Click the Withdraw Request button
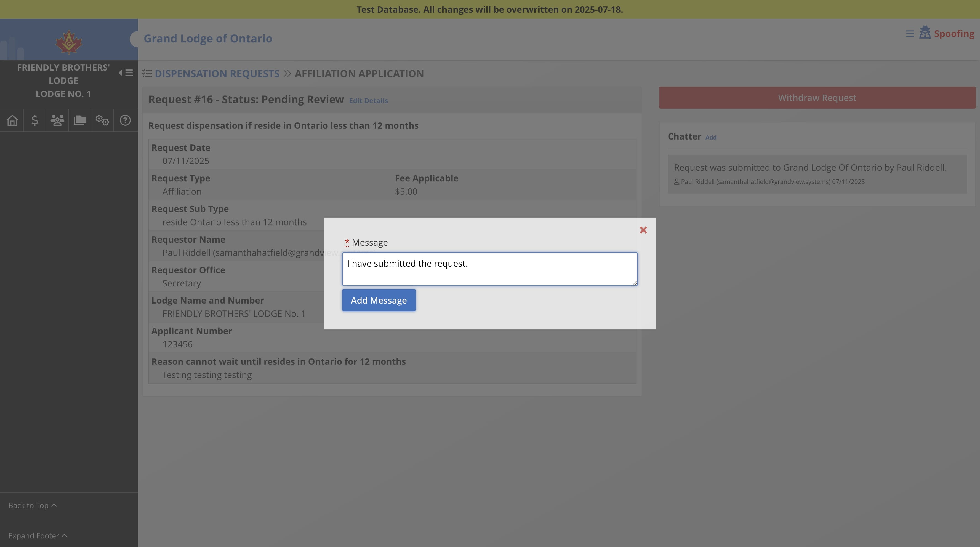The width and height of the screenshot is (980, 547). point(817,98)
